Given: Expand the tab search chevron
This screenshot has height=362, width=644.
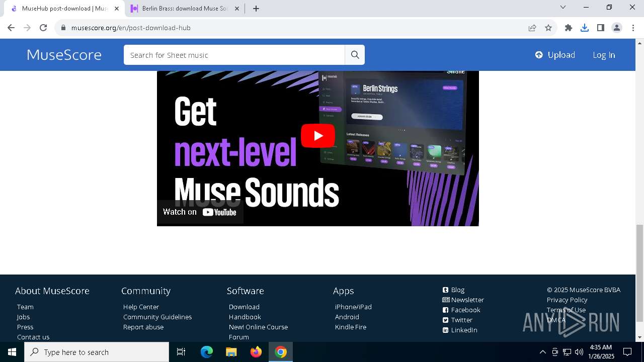Looking at the screenshot, I should [563, 7].
